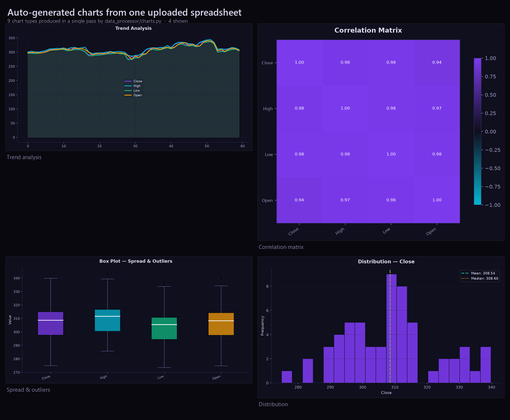Click the "Auto-generated charts from one uploaded spreadsheet" heading
The image size is (510, 420).
point(125,13)
